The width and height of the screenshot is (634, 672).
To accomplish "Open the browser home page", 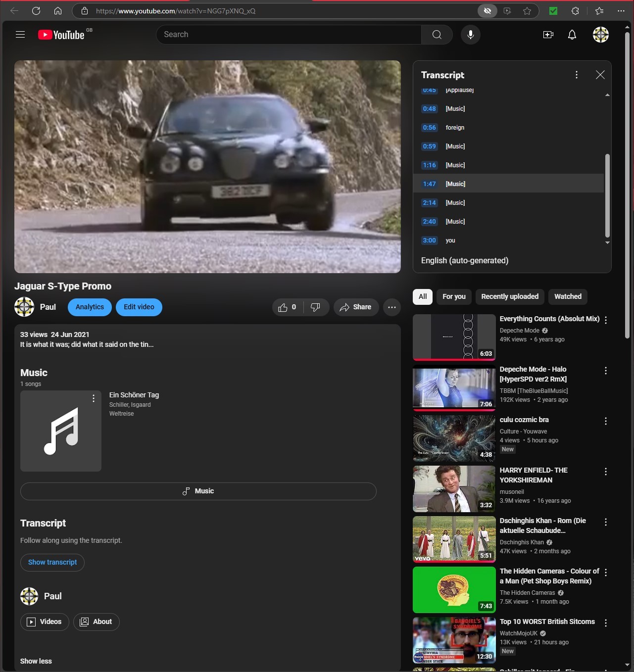I will pos(58,11).
